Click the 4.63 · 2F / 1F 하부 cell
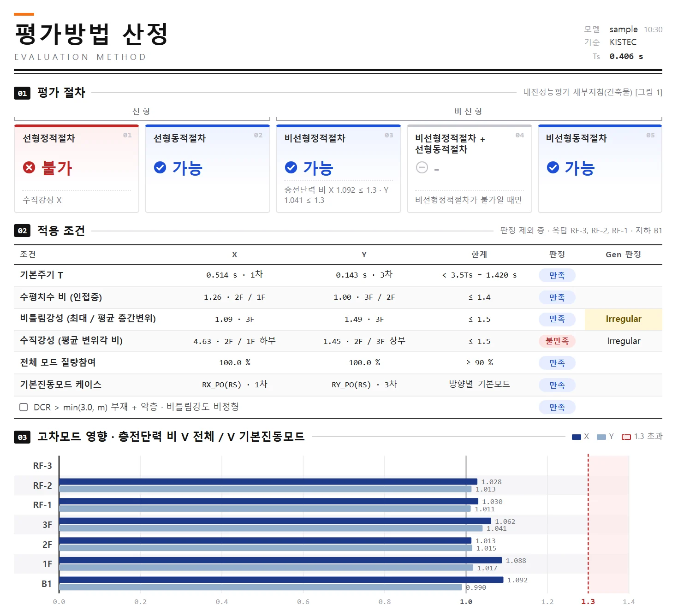 pos(234,341)
